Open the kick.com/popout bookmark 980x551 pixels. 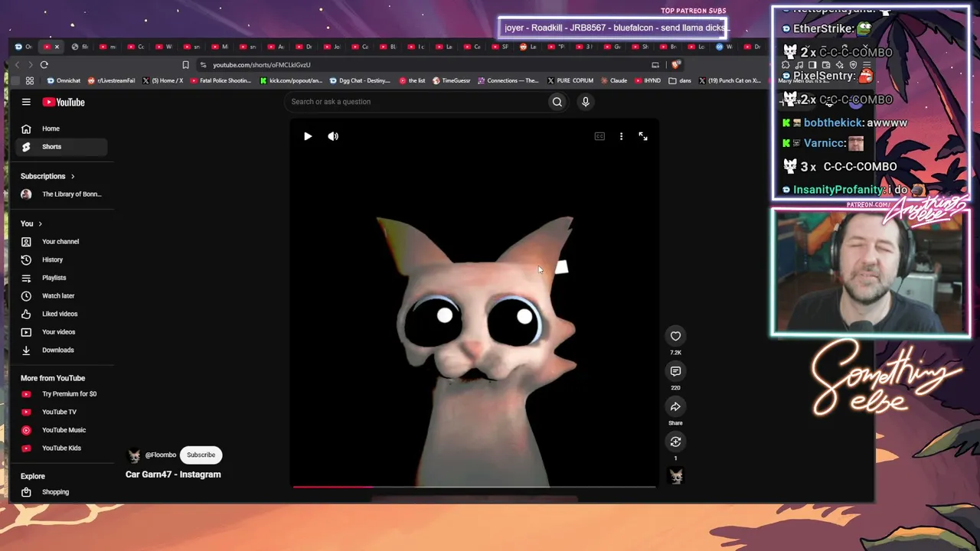pyautogui.click(x=291, y=80)
